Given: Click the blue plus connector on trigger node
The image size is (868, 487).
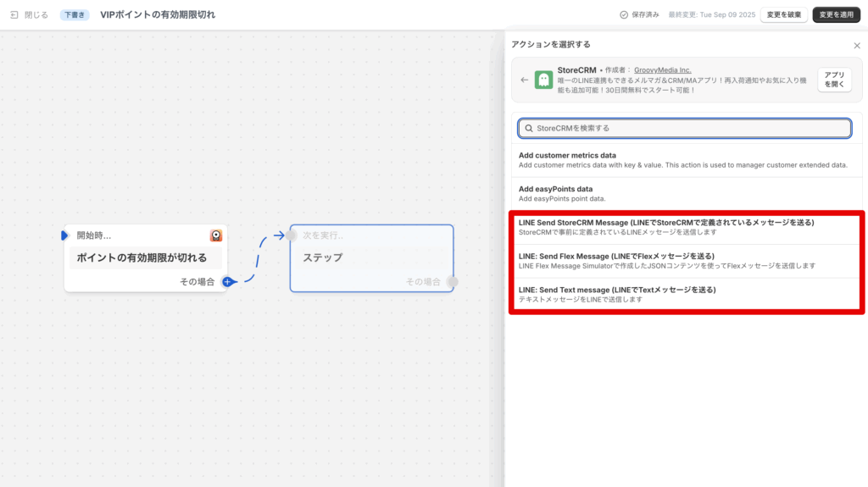Looking at the screenshot, I should pos(227,281).
